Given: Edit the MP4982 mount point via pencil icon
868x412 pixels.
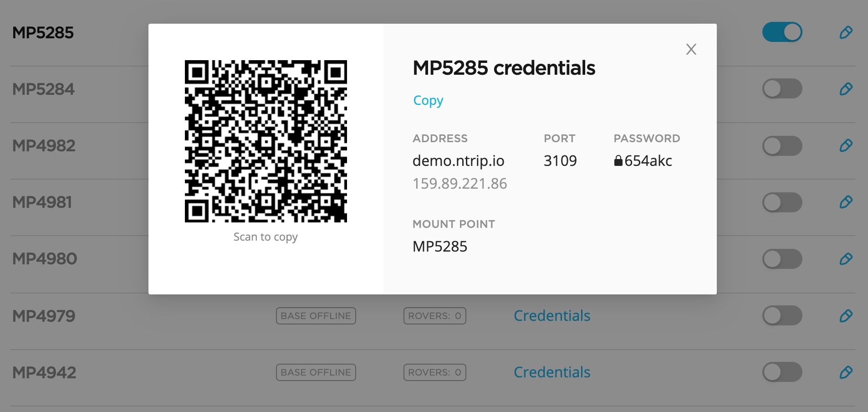Looking at the screenshot, I should 846,146.
